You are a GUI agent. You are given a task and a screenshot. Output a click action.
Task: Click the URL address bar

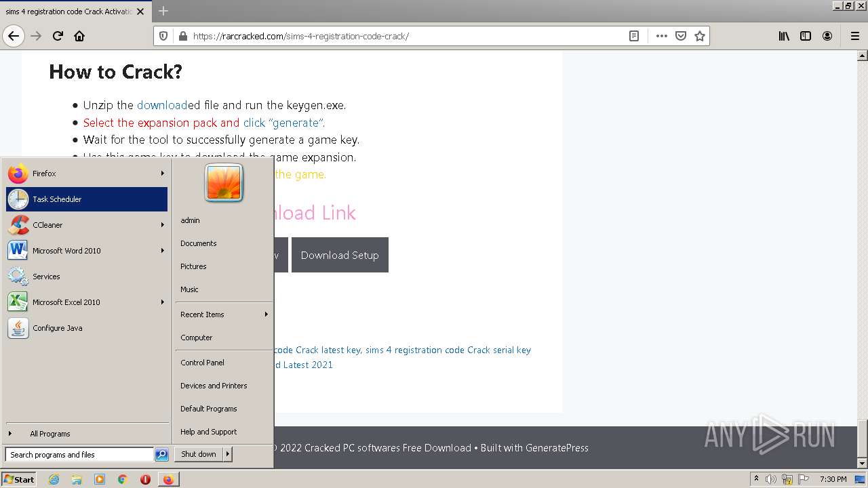click(407, 36)
